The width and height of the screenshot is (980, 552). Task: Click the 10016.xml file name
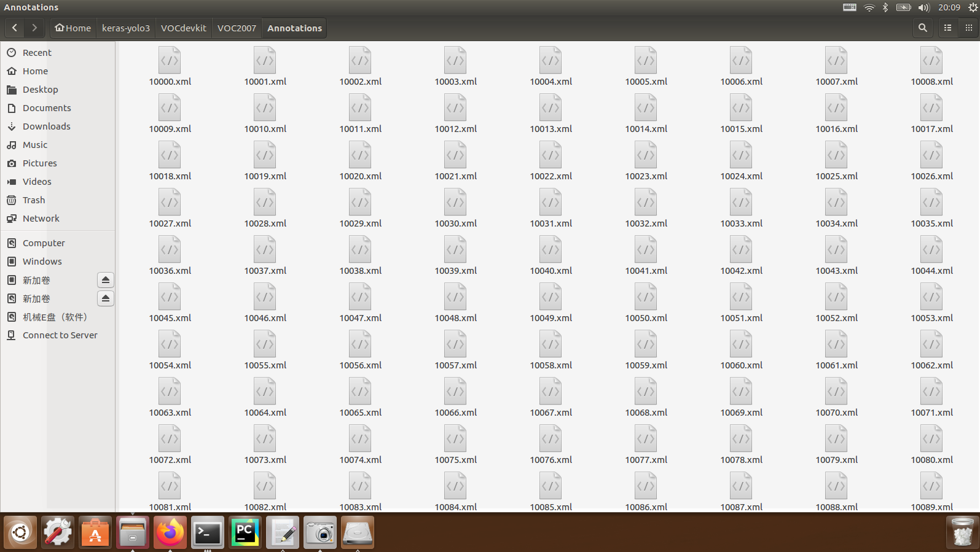837,129
